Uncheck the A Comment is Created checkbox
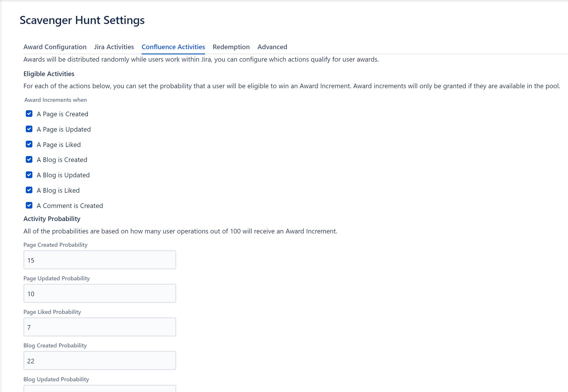 point(29,205)
